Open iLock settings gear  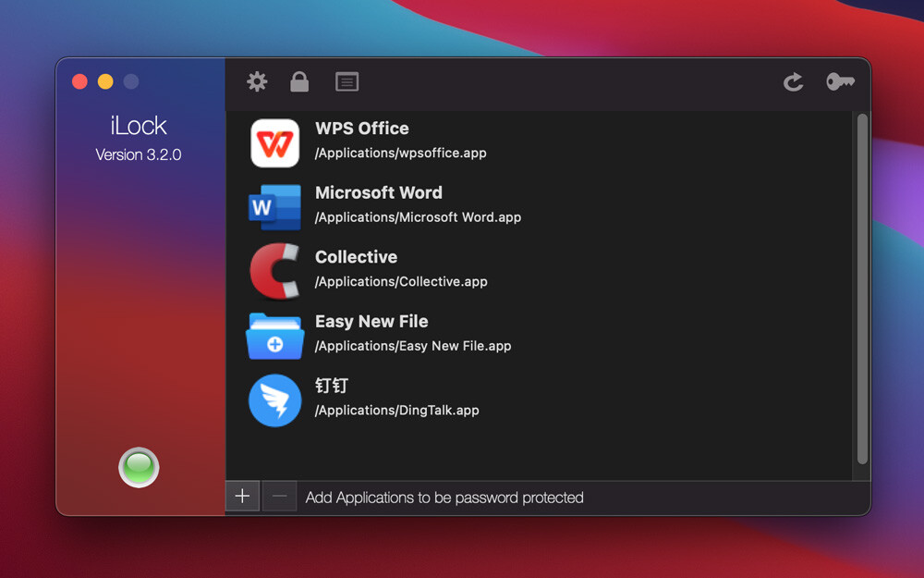[257, 81]
